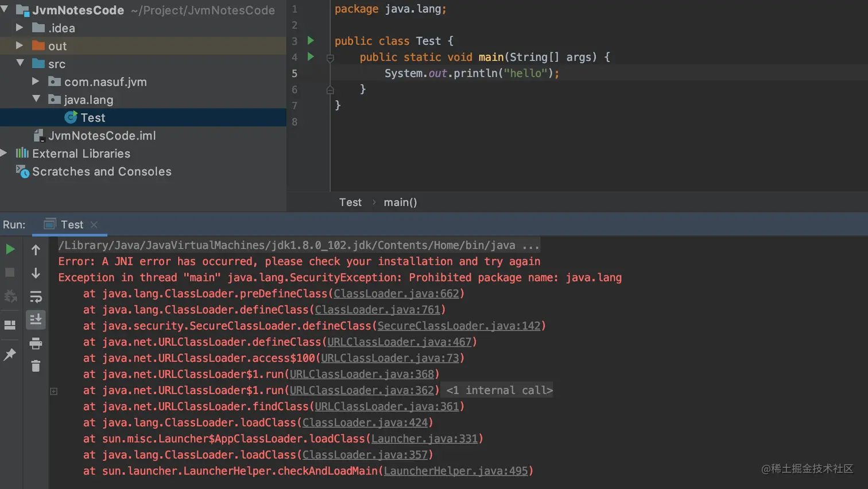Click the Scratches and Consoles icon

coord(22,171)
